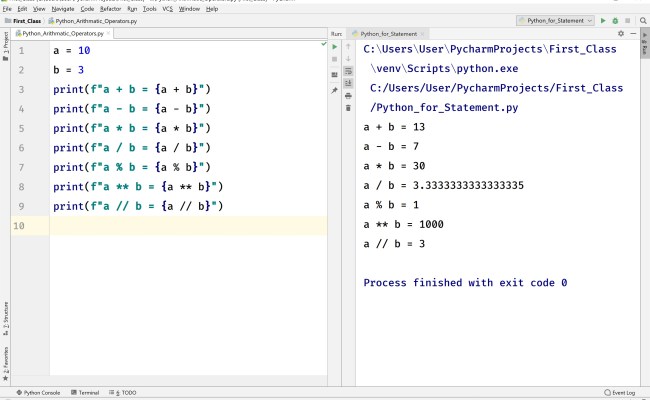Click the down arrow in Run output toolbar
The height and width of the screenshot is (400, 650).
click(x=348, y=58)
